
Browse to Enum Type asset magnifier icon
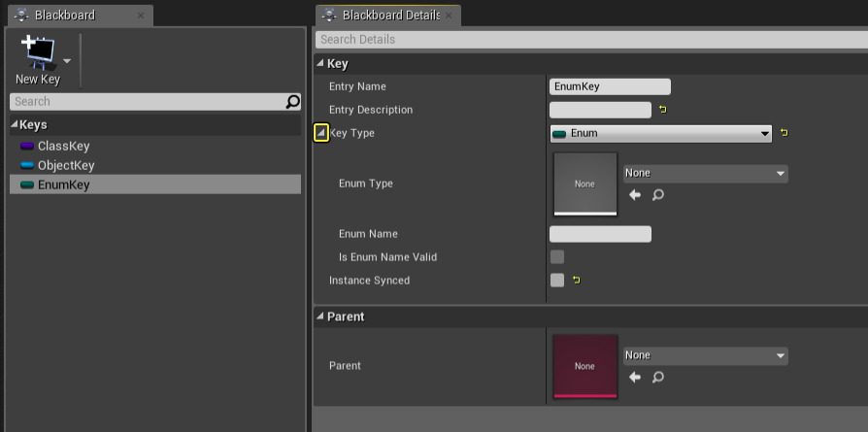pos(657,195)
